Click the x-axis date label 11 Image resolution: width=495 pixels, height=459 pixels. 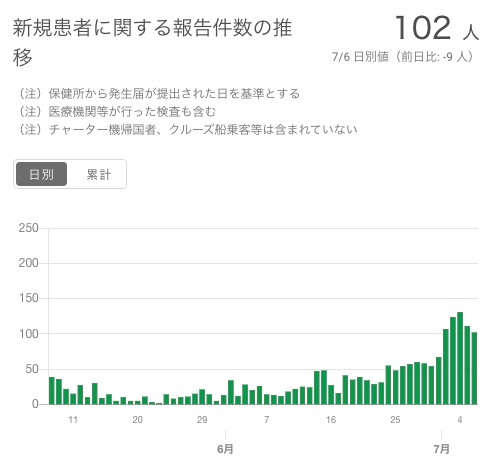tap(73, 419)
